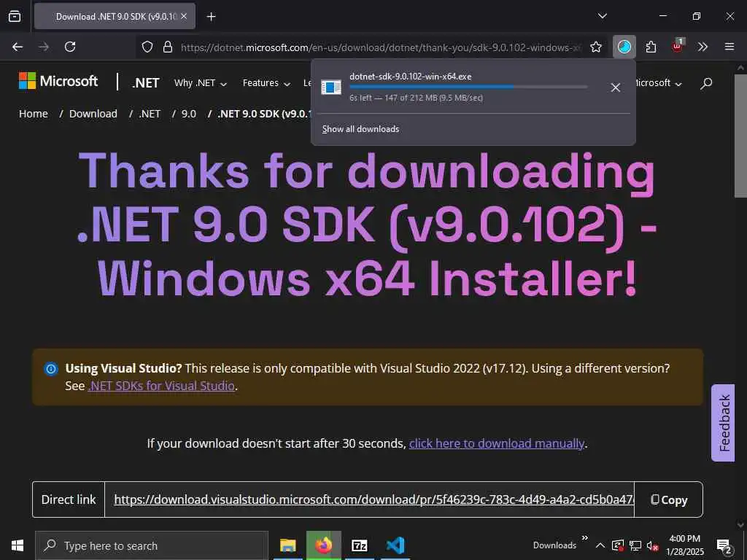Open the .NET home link
The image size is (747, 560).
point(146,83)
